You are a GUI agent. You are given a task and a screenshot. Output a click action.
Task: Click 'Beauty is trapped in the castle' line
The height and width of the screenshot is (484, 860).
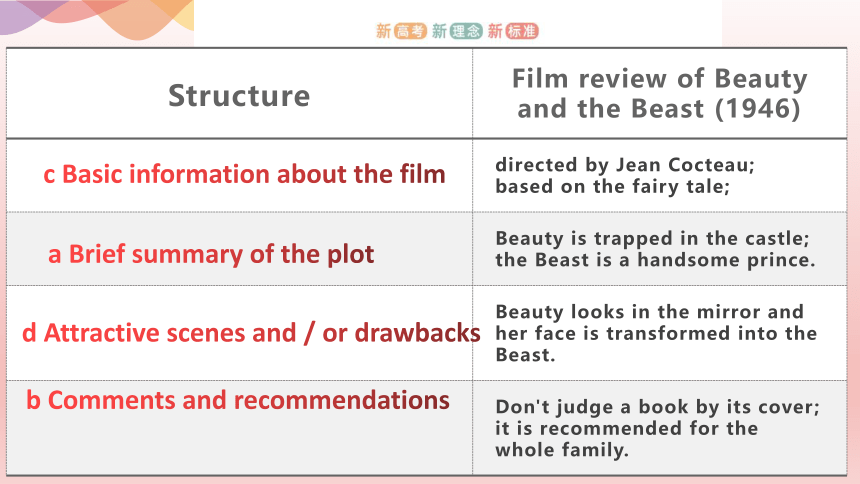pos(653,238)
